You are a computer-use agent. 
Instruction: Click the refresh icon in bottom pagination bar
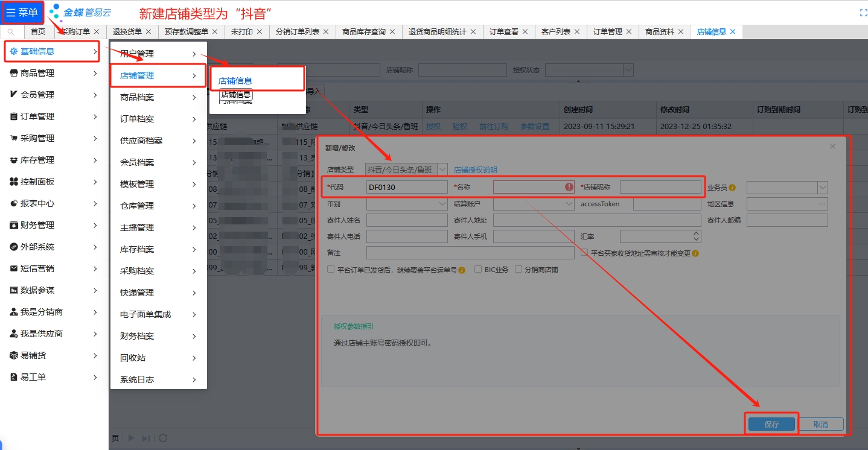tap(162, 438)
